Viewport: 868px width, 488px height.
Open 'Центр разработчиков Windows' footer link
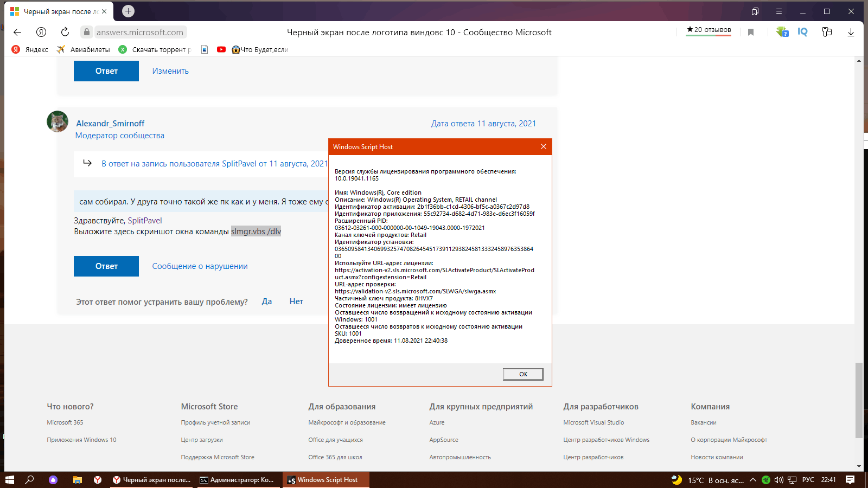(x=606, y=440)
